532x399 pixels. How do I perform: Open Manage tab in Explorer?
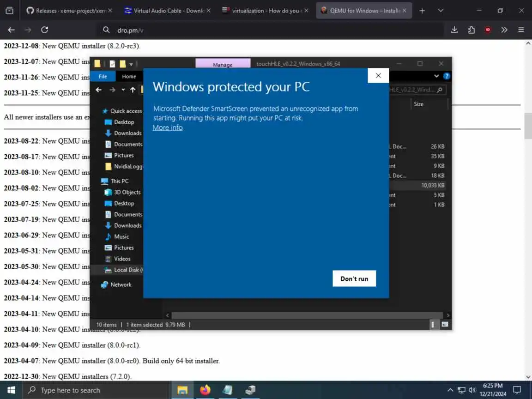[223, 64]
